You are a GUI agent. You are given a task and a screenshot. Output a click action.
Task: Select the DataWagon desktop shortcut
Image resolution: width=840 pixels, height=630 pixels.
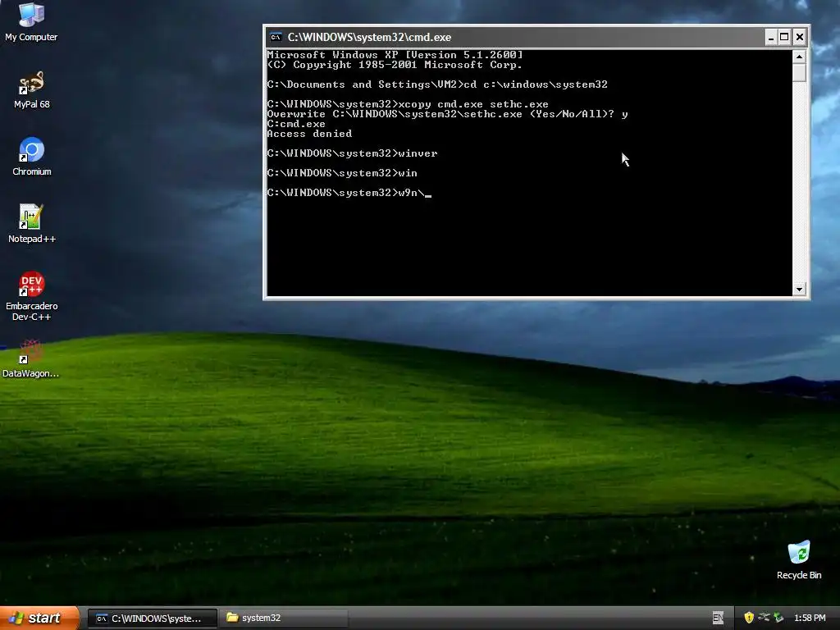30,358
